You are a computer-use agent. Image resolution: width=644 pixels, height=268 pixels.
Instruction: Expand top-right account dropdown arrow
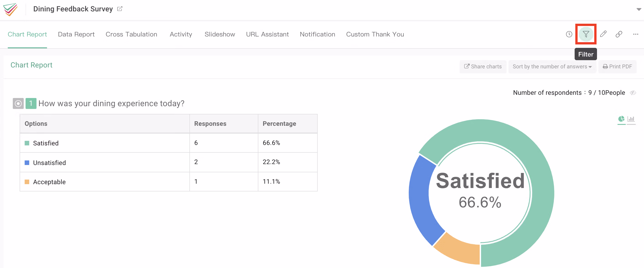coord(639,10)
